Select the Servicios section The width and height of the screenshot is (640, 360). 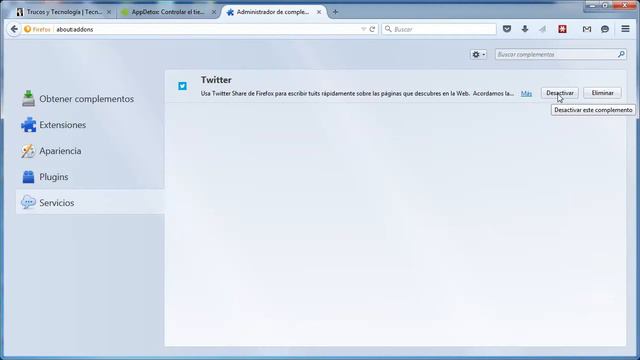(90, 202)
